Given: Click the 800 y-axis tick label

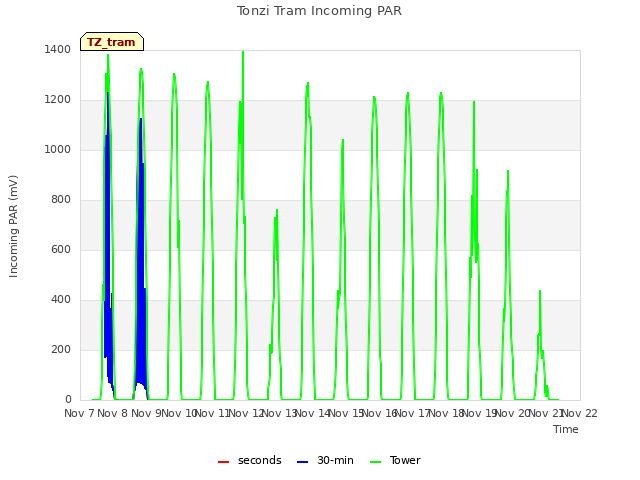Looking at the screenshot, I should 61,200.
